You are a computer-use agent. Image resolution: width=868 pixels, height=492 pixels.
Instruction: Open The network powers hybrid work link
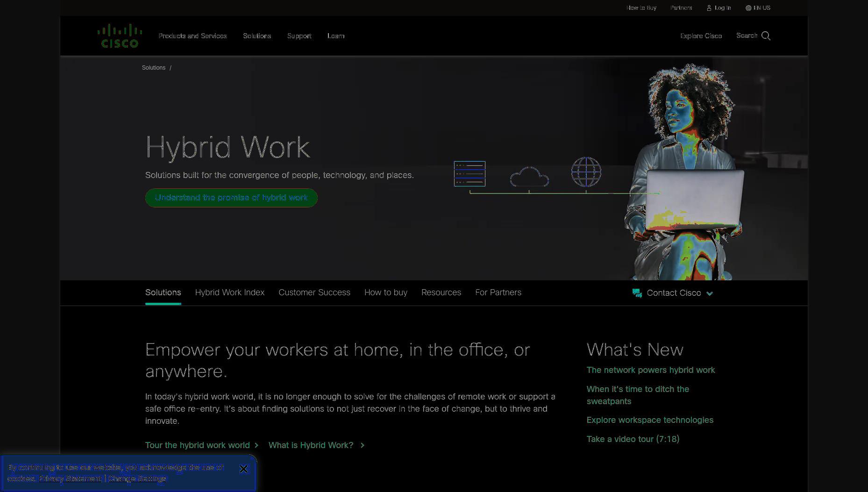point(651,370)
